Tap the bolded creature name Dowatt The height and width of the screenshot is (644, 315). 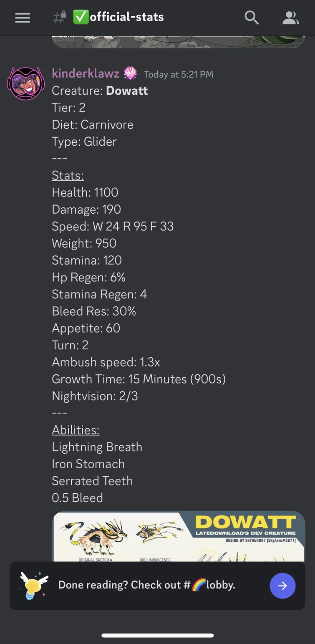coord(127,91)
